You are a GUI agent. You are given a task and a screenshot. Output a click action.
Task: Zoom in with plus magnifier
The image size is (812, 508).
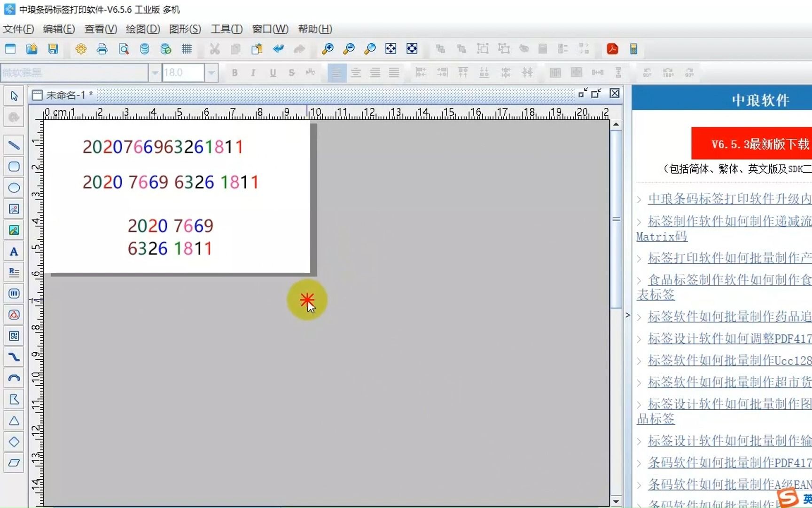click(328, 49)
